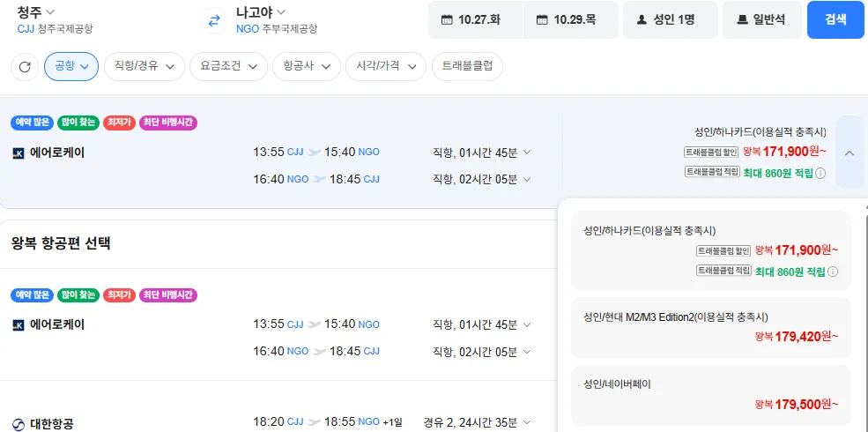Click 최단 비행시간 badge in round-trip list
Viewport: 868px width, 432px height.
tap(168, 295)
